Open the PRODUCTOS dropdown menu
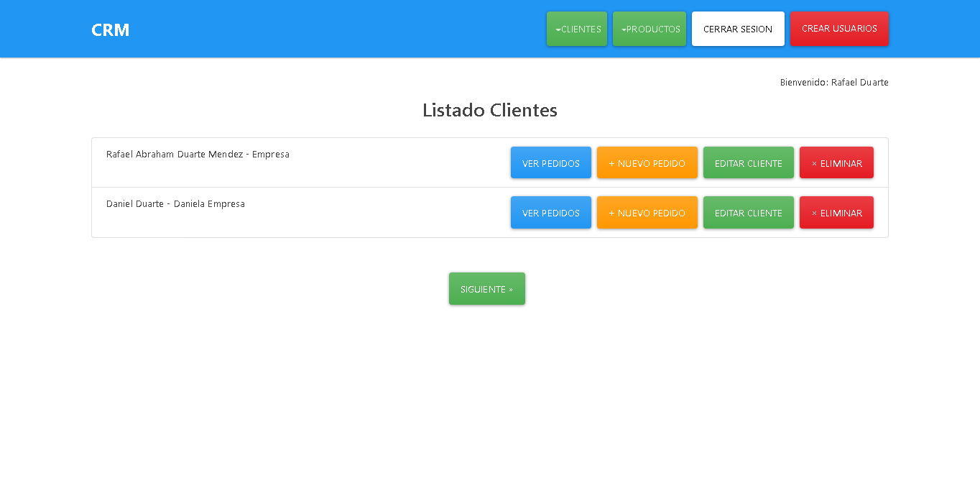The image size is (980, 501). point(649,29)
